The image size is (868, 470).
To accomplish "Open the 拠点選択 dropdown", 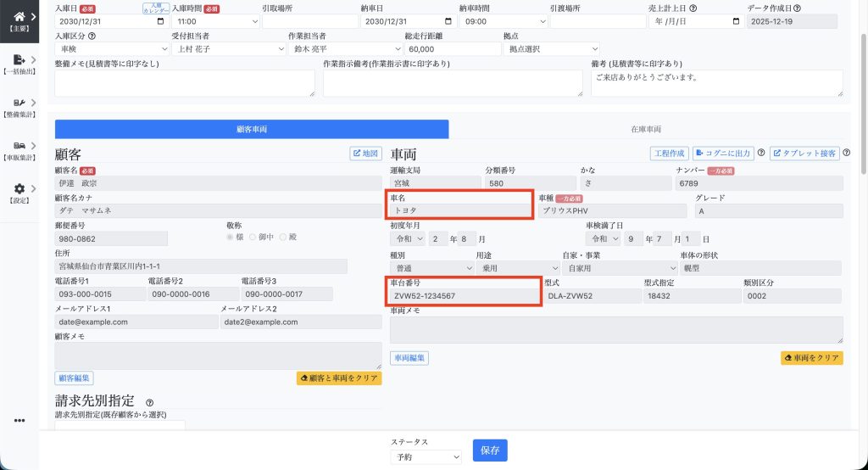I will coord(551,49).
